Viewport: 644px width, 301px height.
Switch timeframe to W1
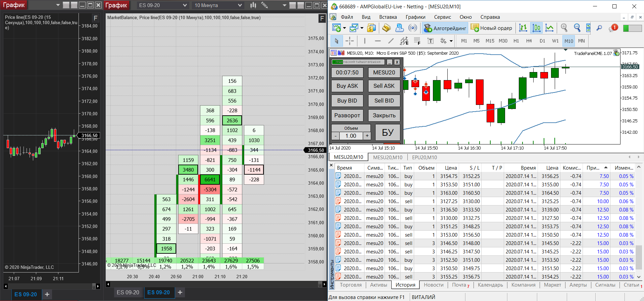click(x=555, y=41)
